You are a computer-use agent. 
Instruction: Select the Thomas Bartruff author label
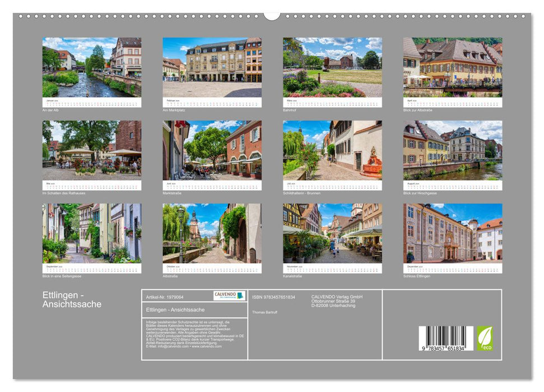click(x=264, y=312)
